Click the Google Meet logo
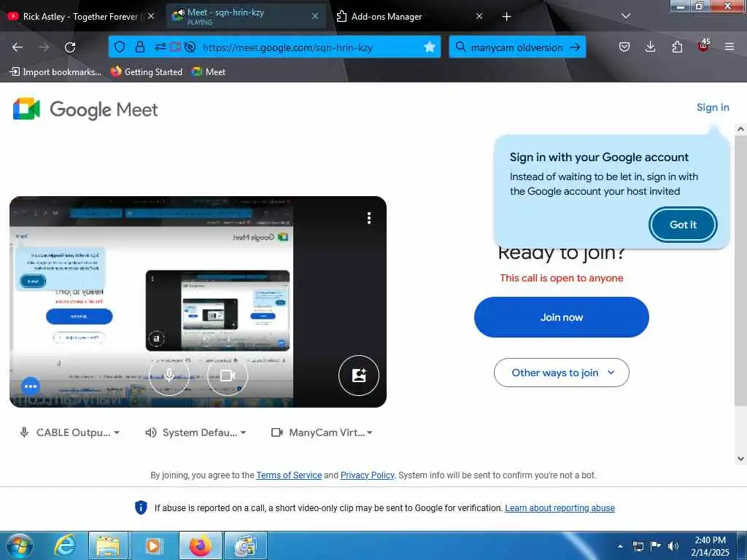The image size is (747, 560). pos(86,109)
